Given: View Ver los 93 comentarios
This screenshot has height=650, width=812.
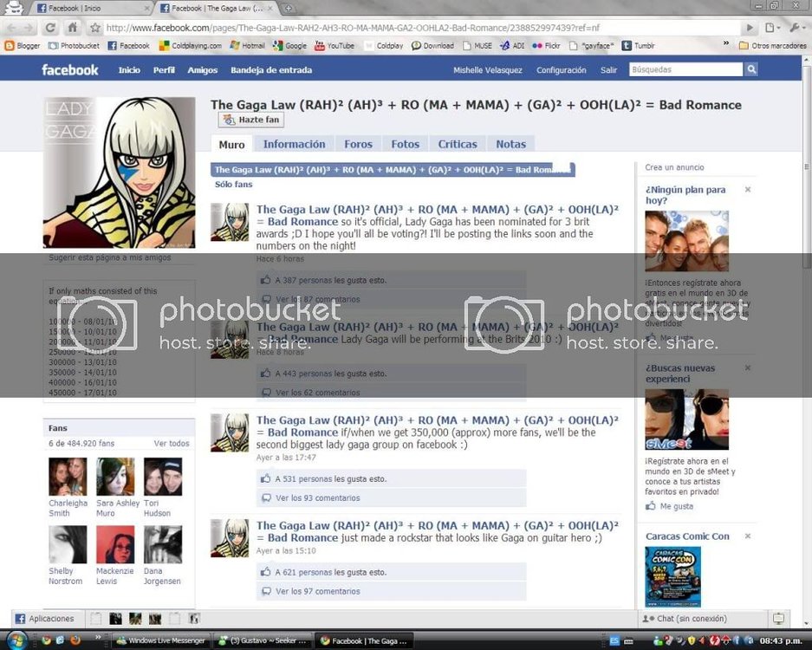Looking at the screenshot, I should pos(317,497).
